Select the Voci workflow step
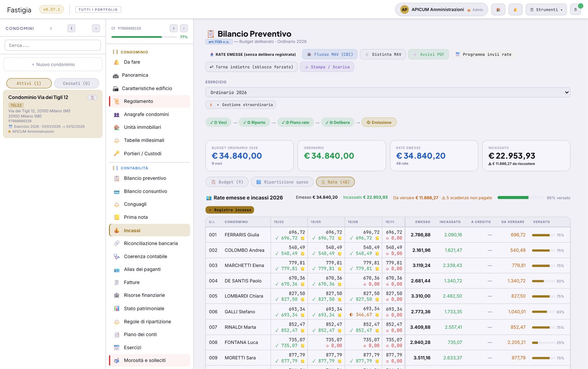 (218, 123)
